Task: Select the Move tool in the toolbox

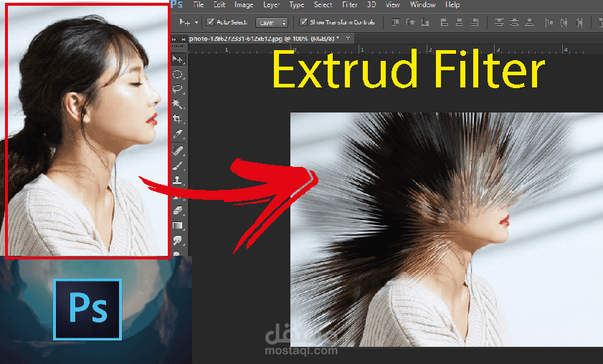Action: point(178,59)
